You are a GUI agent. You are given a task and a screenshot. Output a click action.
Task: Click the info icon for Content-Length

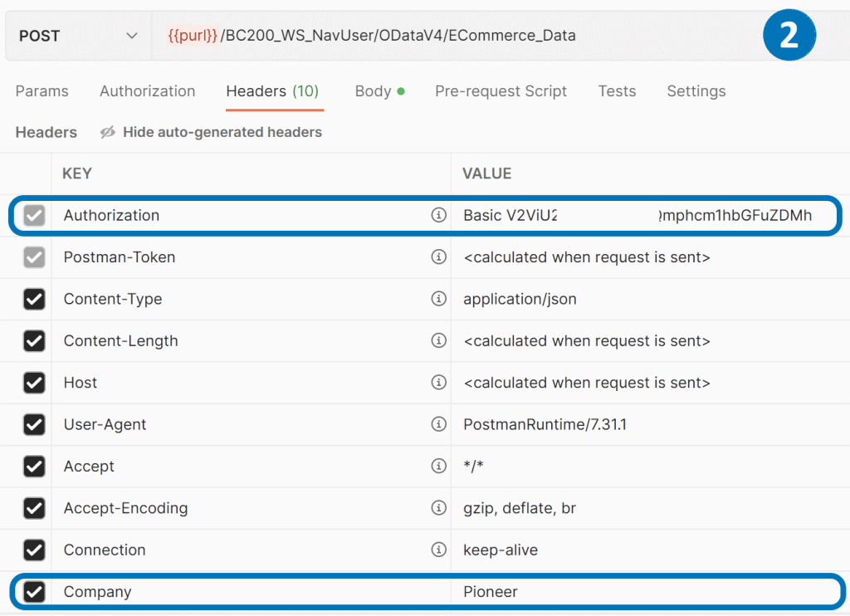point(439,341)
